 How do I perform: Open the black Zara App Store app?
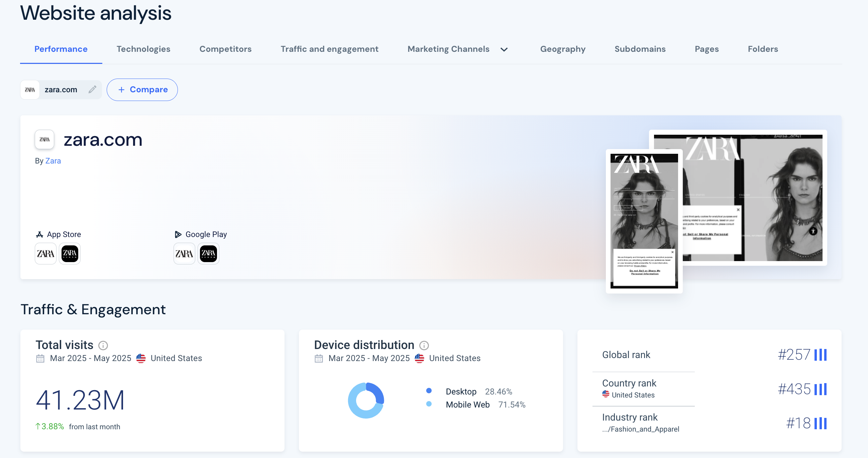(70, 253)
